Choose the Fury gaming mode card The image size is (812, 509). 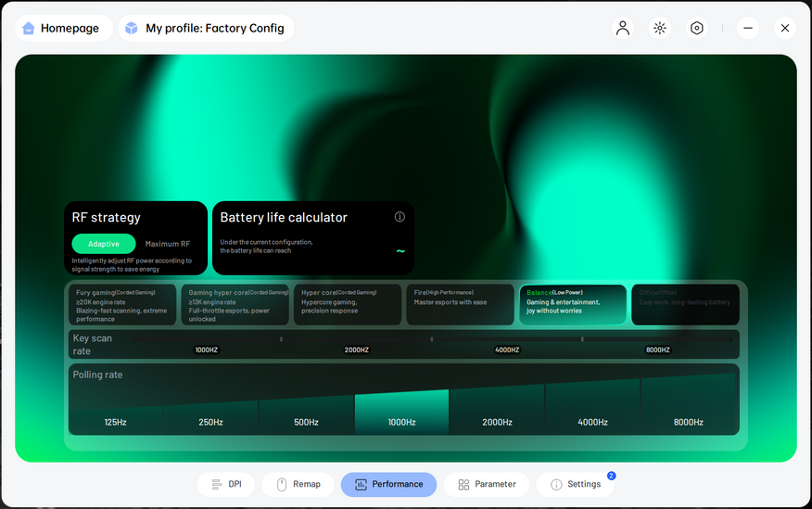(122, 305)
